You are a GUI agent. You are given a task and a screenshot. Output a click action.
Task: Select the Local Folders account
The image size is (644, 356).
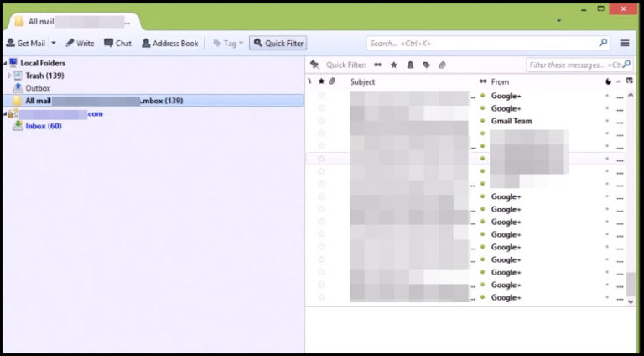click(x=43, y=63)
